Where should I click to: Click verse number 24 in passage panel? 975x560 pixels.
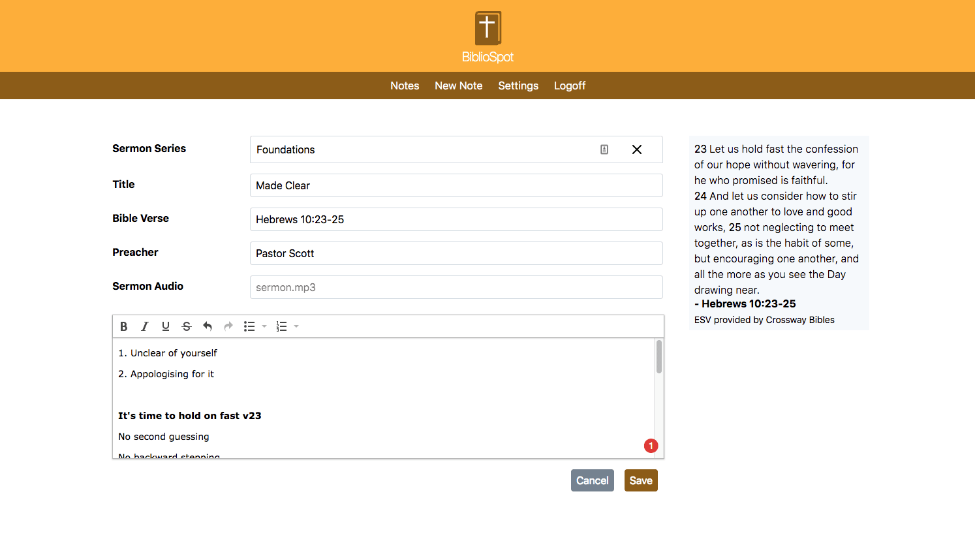(x=700, y=196)
